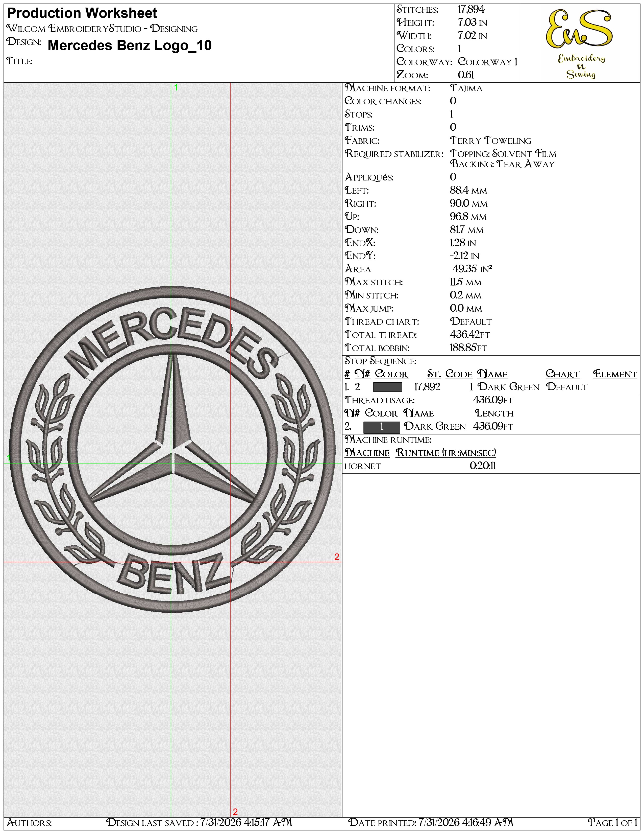Viewport: 644px width, 834px height.
Task: Click "Dark Green" in the Stop Sequence row
Action: pos(509,387)
